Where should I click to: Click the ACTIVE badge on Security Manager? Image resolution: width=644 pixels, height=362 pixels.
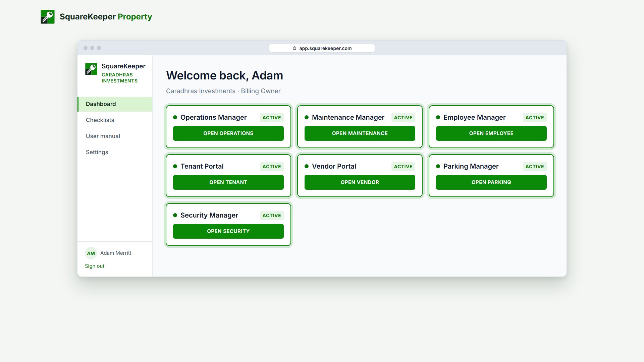[272, 216]
